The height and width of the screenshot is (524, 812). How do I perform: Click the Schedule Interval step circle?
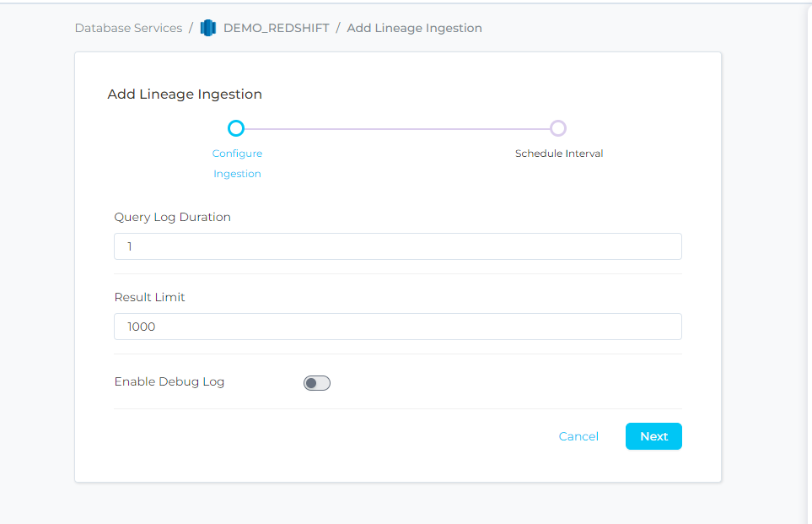557,128
